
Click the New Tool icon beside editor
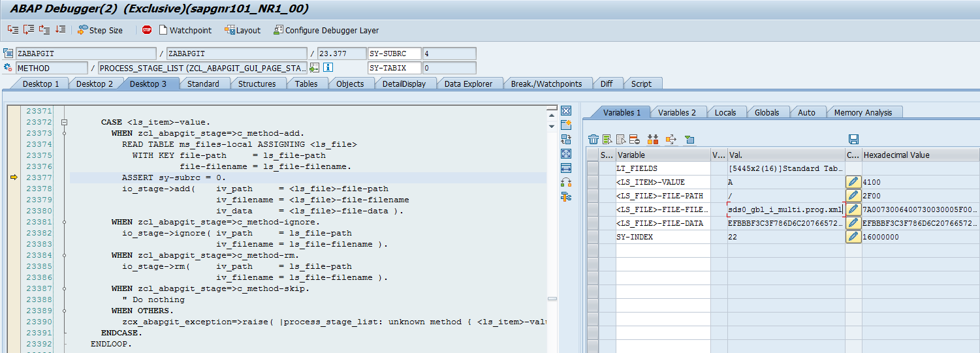point(566,125)
